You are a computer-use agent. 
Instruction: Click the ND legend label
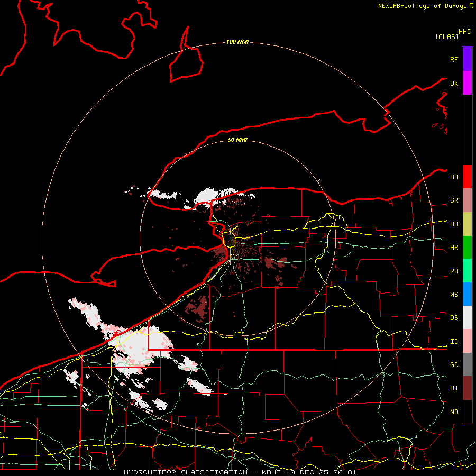coord(454,412)
